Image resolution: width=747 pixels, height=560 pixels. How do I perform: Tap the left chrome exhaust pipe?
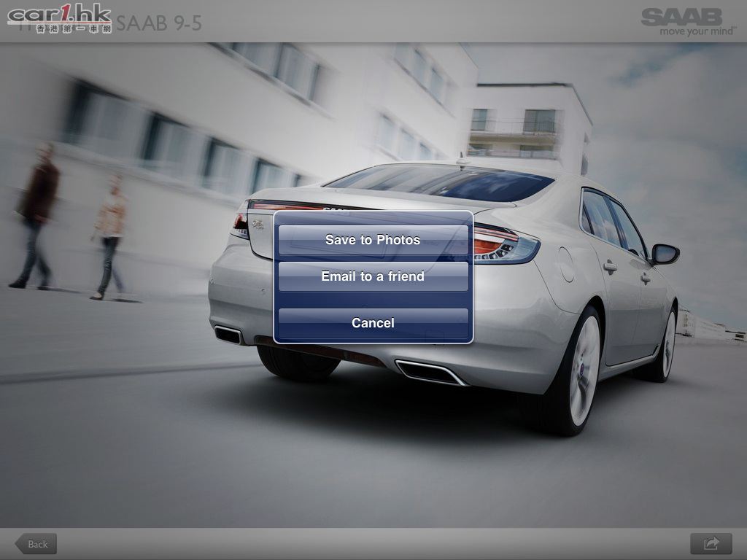pos(228,335)
